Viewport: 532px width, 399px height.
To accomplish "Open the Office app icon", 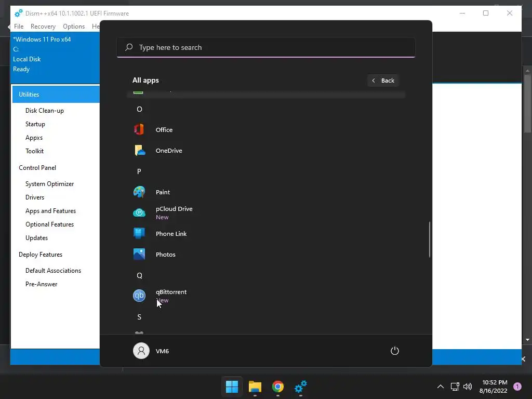I will click(x=139, y=129).
